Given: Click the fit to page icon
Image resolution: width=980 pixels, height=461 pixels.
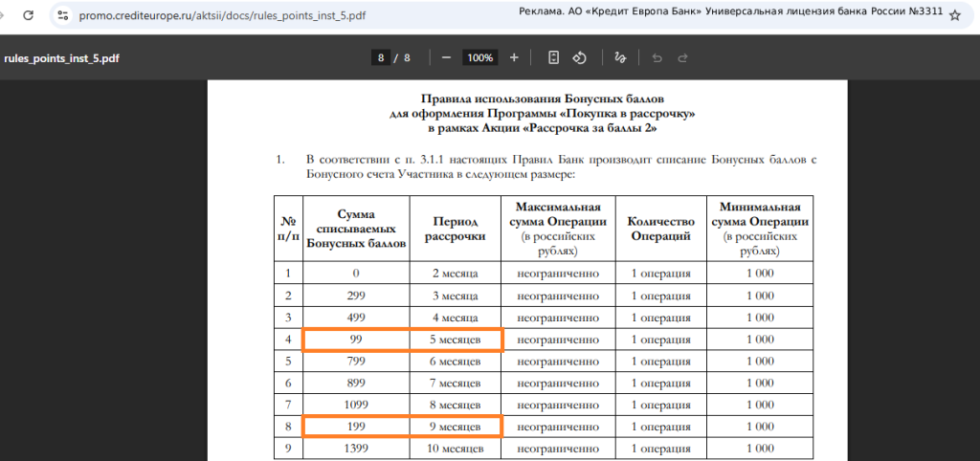Looking at the screenshot, I should click(x=553, y=57).
